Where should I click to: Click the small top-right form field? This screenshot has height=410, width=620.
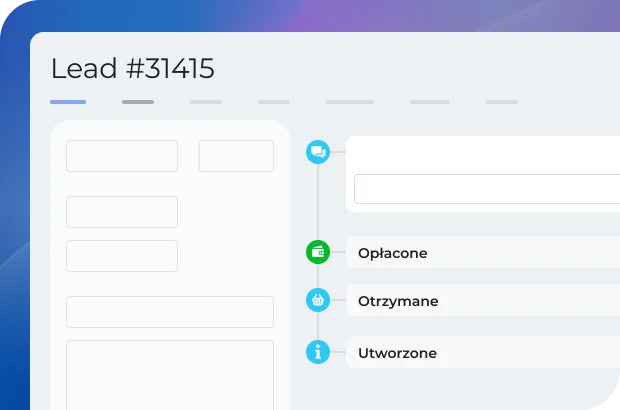tap(236, 156)
